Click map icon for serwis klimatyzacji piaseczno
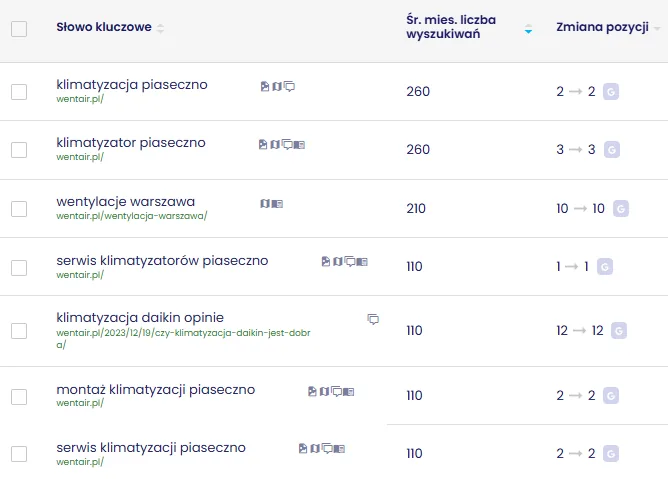 tap(315, 448)
